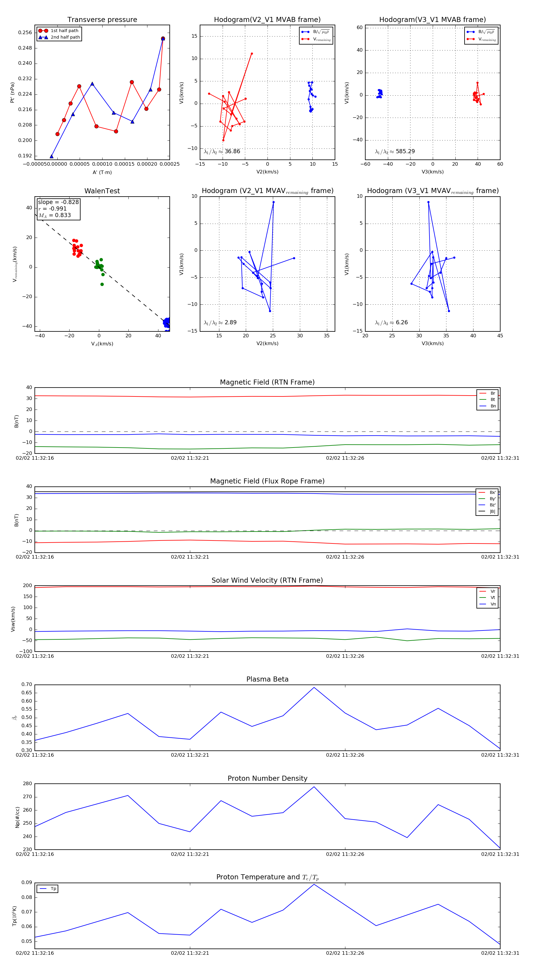Click the 'Vn' legend entry
Image resolution: width=535 pixels, height=980 pixels.
[x=488, y=604]
